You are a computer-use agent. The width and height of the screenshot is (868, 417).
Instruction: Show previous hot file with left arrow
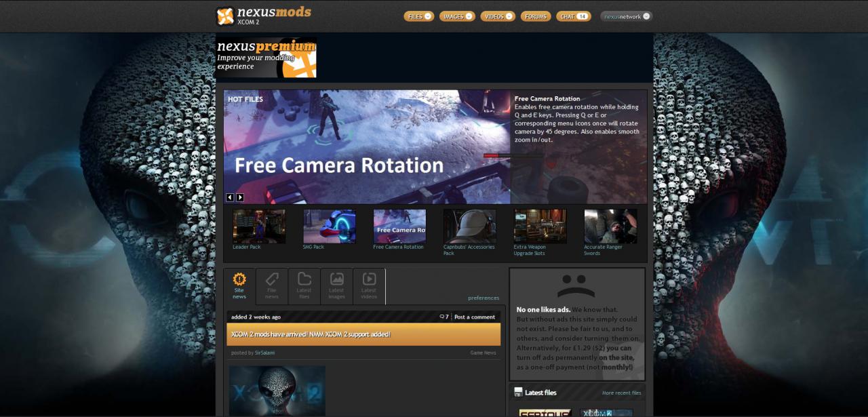coord(230,197)
